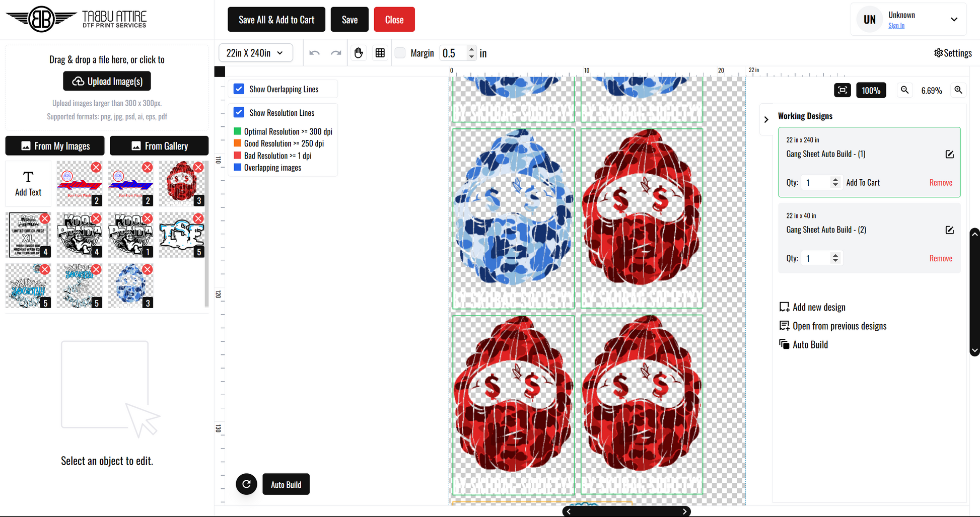The height and width of the screenshot is (517, 980).
Task: Click the undo arrow icon
Action: (315, 53)
